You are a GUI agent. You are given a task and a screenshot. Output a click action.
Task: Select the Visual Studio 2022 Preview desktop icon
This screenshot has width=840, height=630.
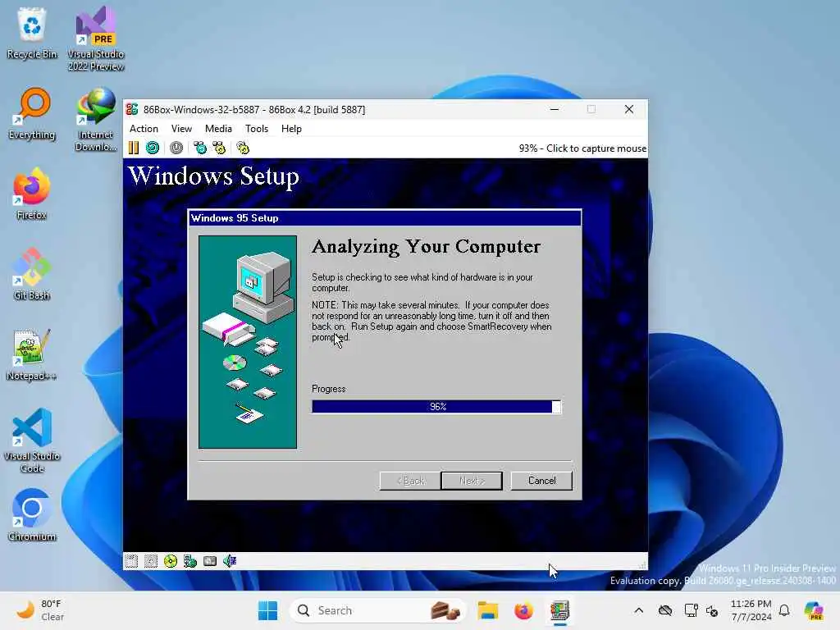96,39
